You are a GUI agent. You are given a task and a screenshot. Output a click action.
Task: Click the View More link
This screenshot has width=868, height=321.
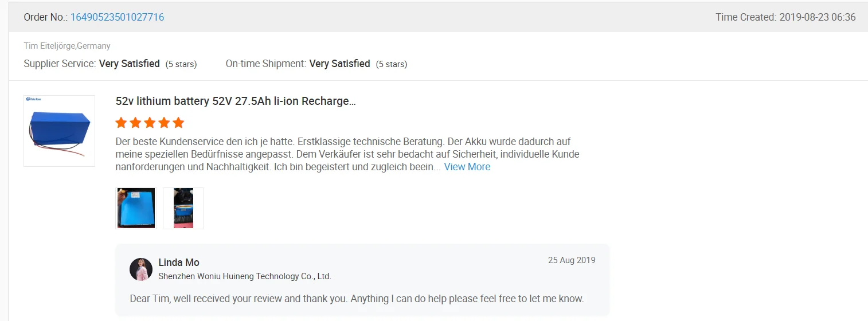467,167
